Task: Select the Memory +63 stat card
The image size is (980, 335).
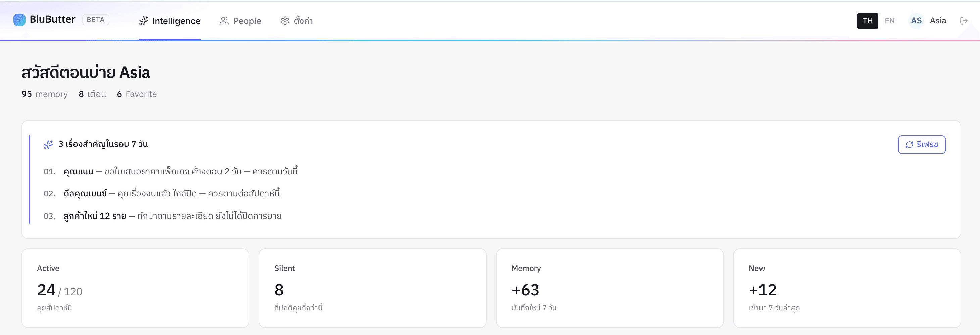Action: point(610,288)
